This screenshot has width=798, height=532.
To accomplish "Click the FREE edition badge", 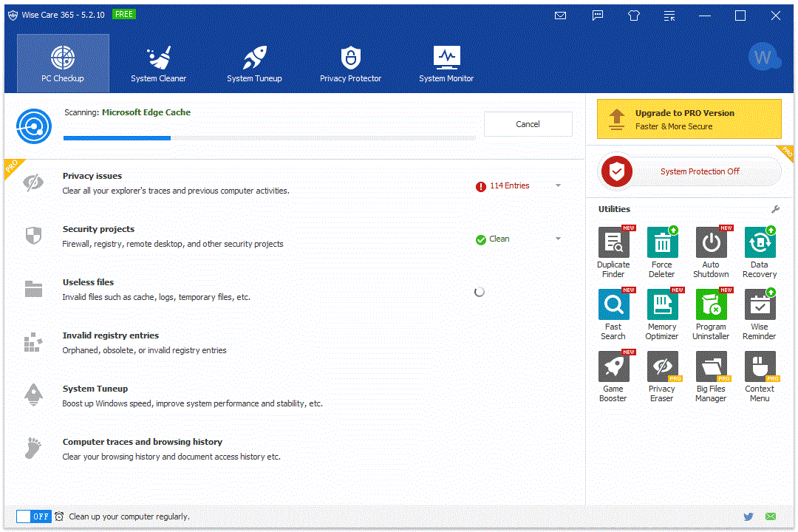I will (123, 14).
